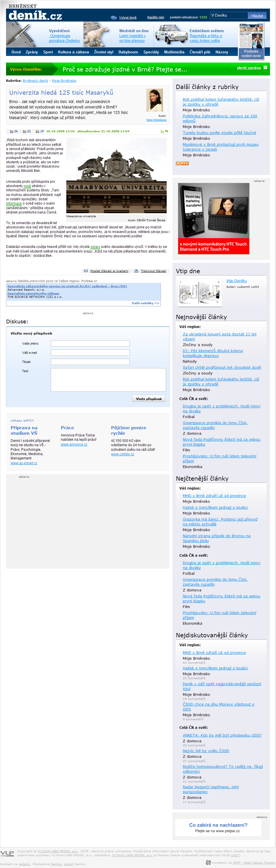The height and width of the screenshot is (868, 276).
Task: Click the author name Nela Maťašeje
Action: [x=156, y=120]
